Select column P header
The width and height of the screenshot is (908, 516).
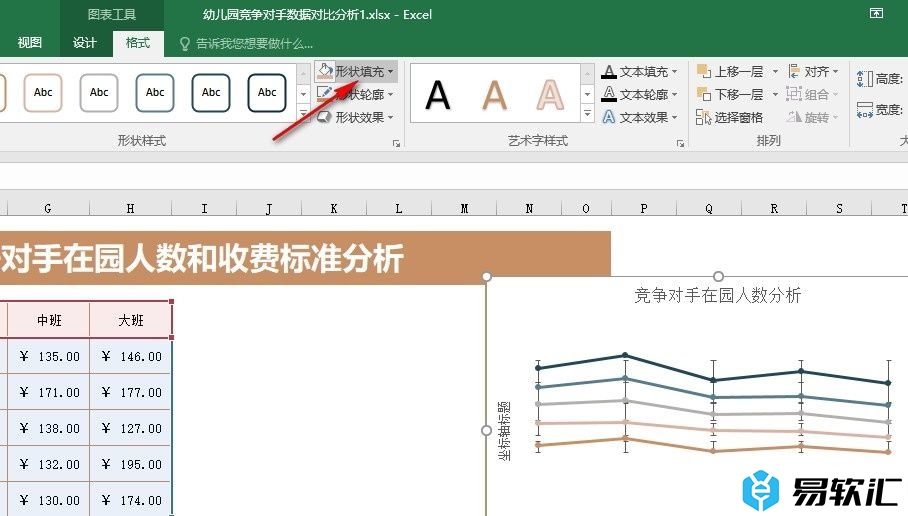coord(644,208)
